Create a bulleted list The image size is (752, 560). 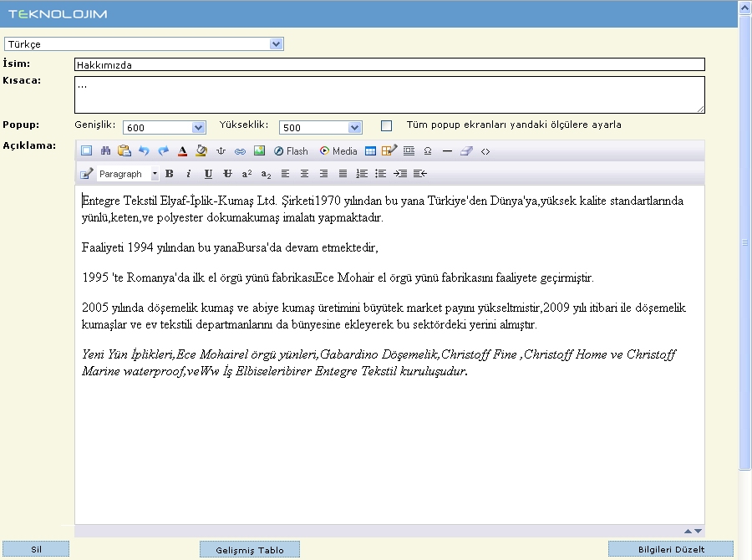click(x=381, y=174)
